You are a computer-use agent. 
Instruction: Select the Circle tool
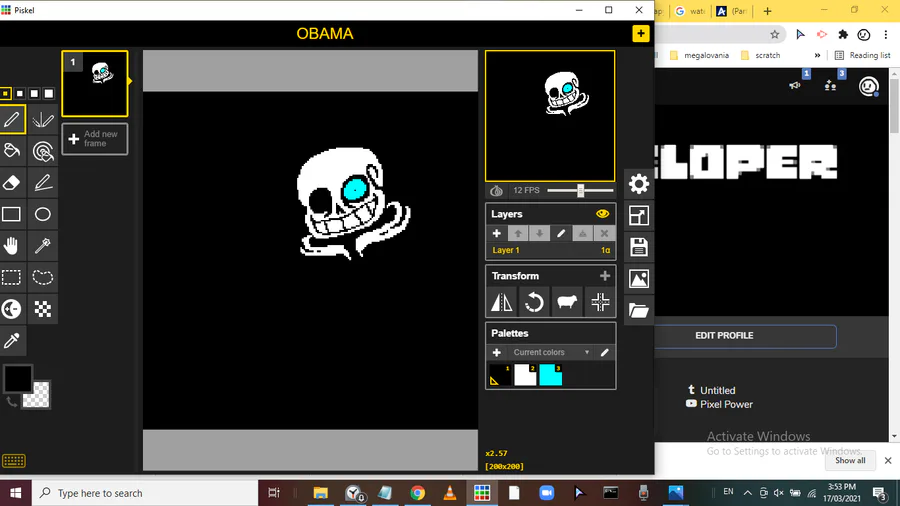[x=42, y=214]
